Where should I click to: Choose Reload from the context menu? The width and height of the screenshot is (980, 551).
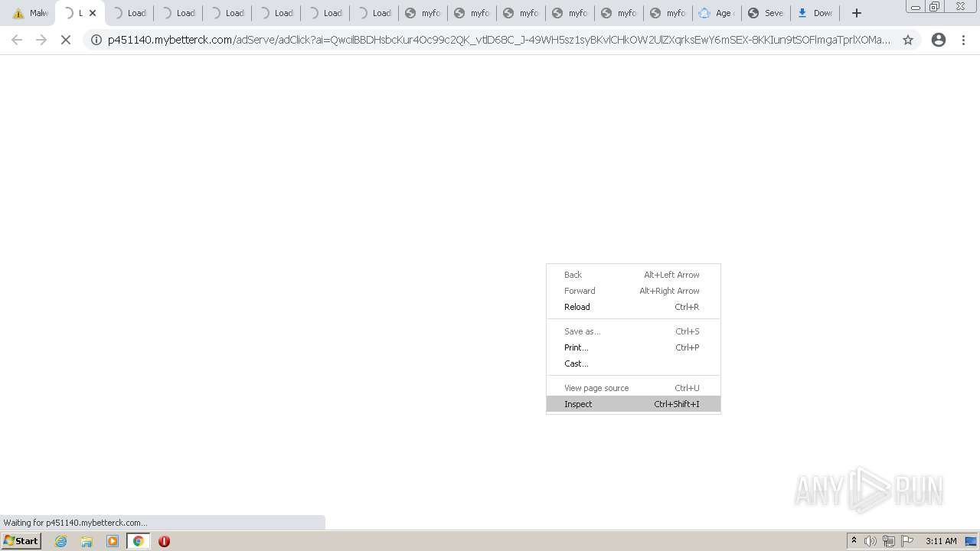pos(633,307)
